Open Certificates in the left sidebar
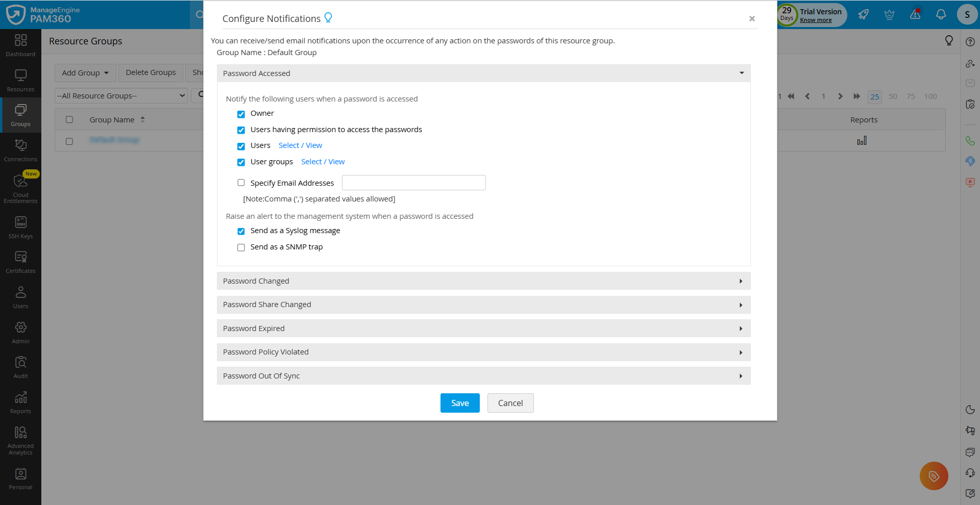This screenshot has width=980, height=505. [x=20, y=262]
